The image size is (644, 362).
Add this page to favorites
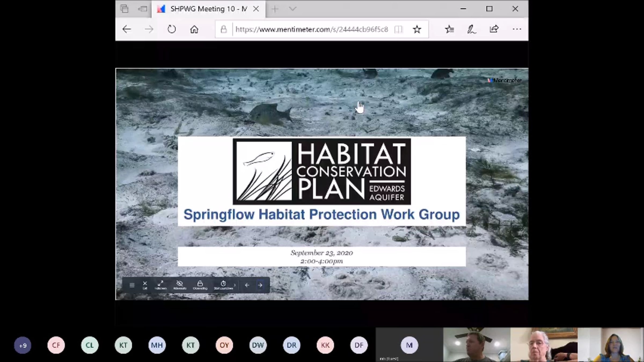point(417,29)
